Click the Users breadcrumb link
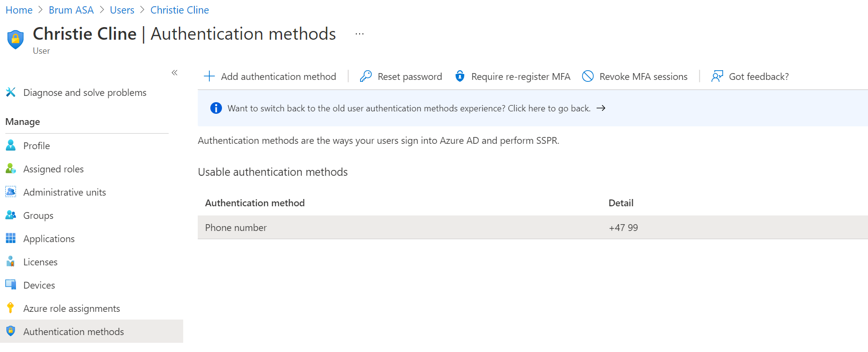 (122, 10)
